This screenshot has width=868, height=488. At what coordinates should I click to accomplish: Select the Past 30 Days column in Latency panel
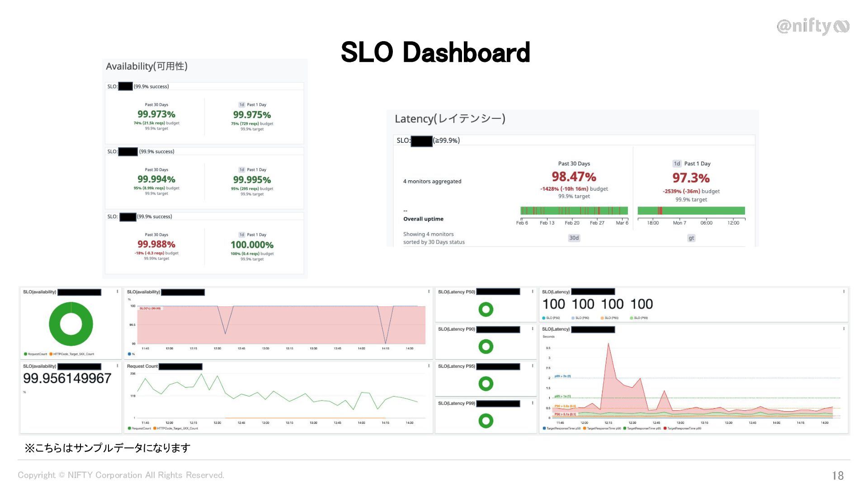tap(574, 164)
